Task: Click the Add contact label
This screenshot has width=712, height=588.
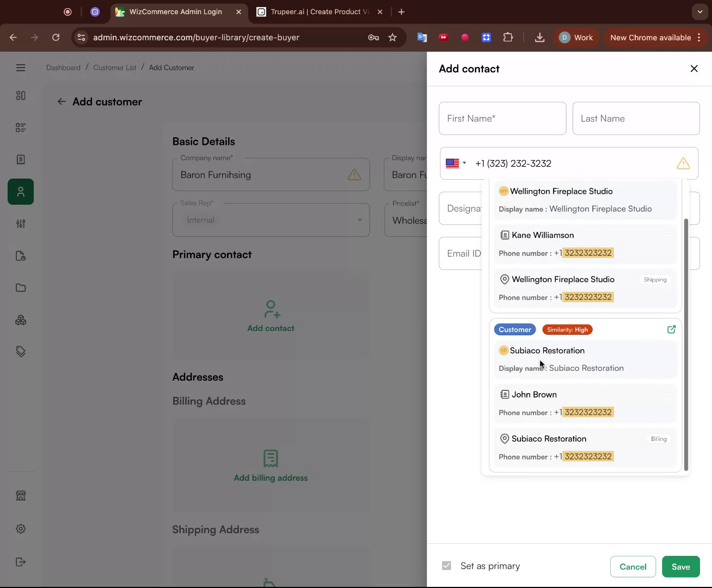Action: pyautogui.click(x=271, y=328)
